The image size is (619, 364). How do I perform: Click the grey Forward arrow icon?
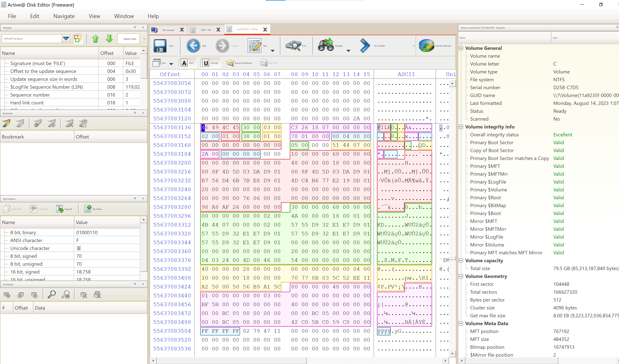222,46
